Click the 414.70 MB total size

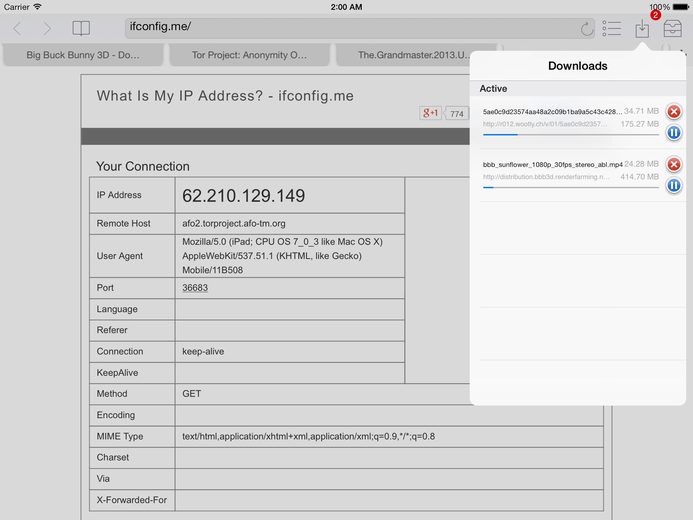point(639,177)
